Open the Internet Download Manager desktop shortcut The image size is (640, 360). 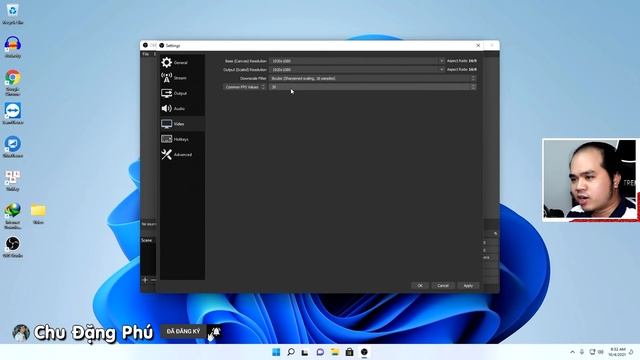point(13,215)
